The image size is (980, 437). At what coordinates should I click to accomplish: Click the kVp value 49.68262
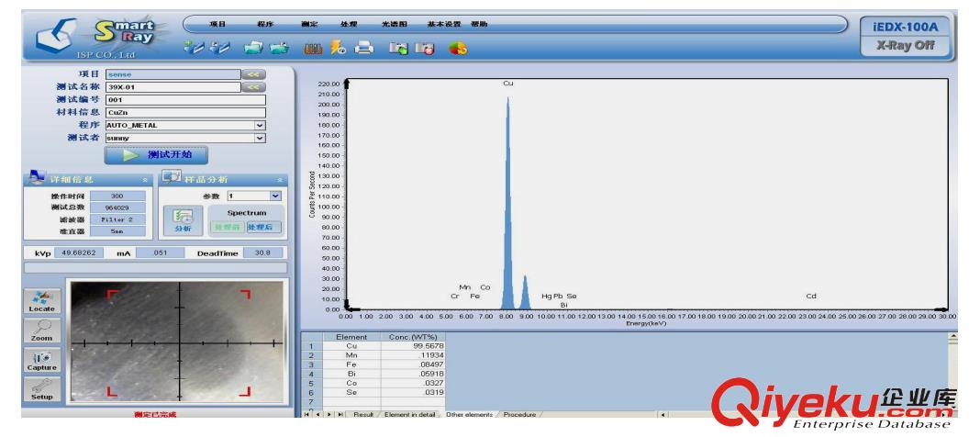click(x=80, y=253)
